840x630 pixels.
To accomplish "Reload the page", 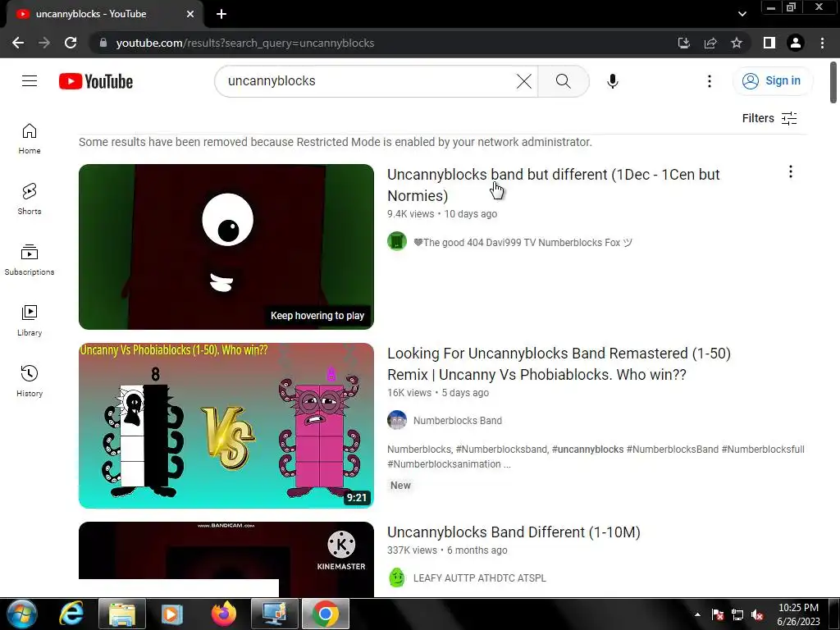I will [71, 43].
